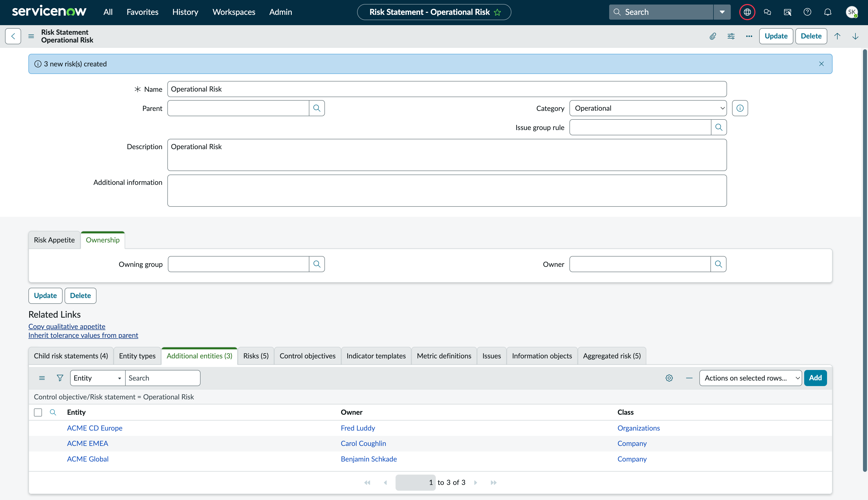Open the Admin menu
Screen dimensions: 868x500
[281, 12]
